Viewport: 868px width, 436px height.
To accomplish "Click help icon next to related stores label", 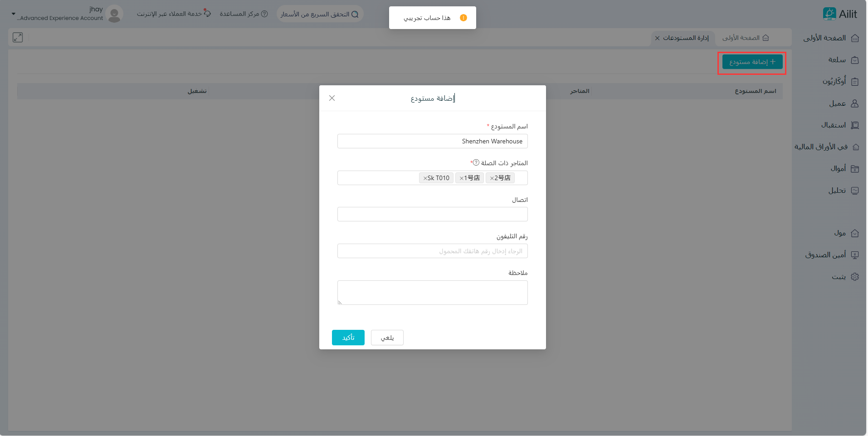I will coord(476,162).
